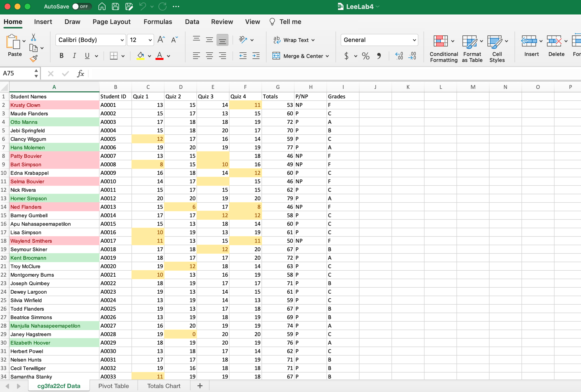Apply yellow fill color bucket
581x392 pixels.
tap(140, 56)
